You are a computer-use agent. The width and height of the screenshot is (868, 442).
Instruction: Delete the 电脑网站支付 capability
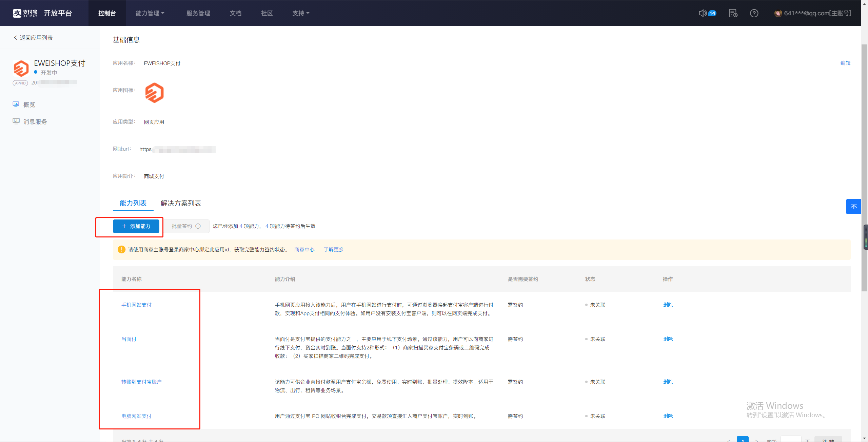pos(668,416)
